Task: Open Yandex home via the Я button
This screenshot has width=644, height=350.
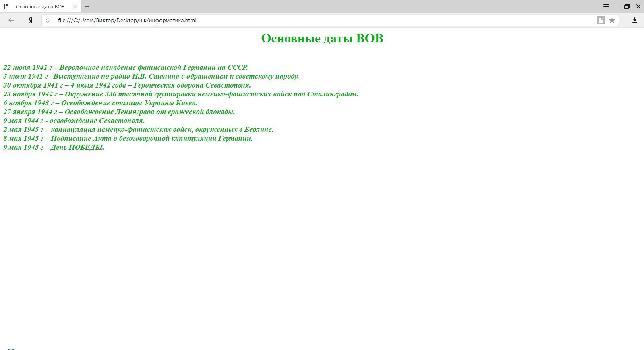Action: click(31, 20)
